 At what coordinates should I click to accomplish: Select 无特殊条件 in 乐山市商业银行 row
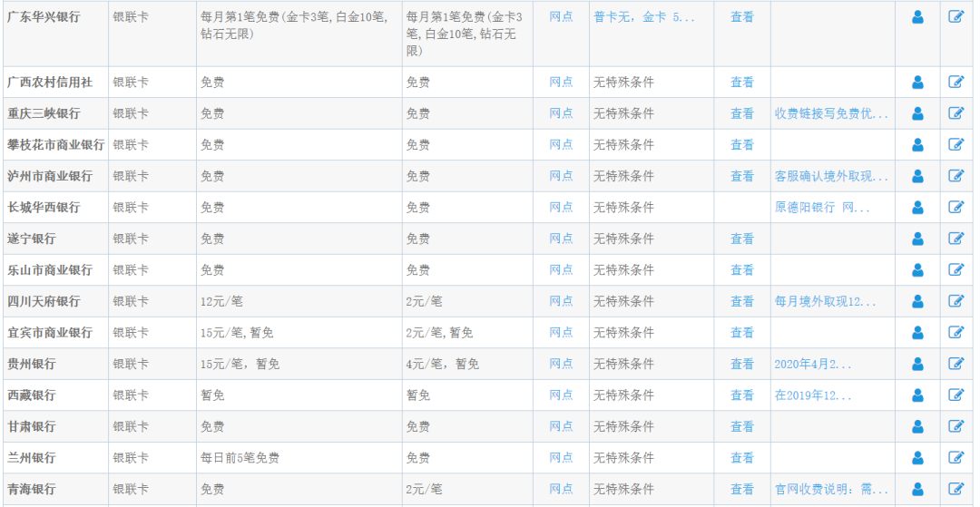click(x=623, y=269)
